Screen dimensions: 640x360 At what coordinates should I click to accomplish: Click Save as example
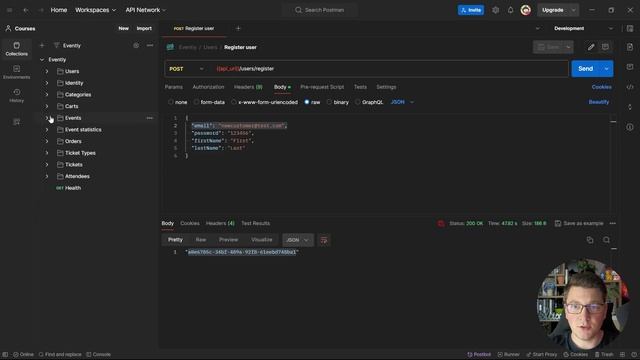tap(579, 223)
